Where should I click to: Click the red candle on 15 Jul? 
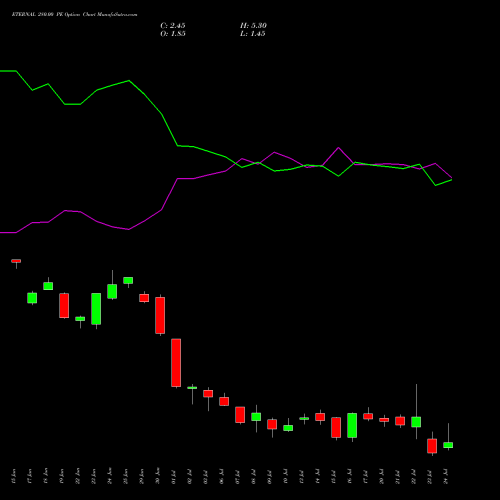[336, 427]
